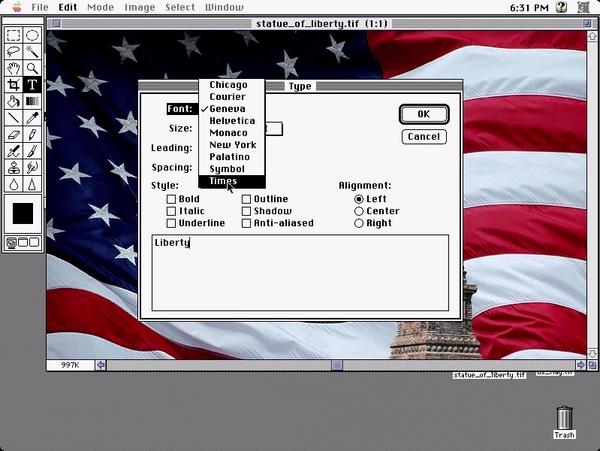Choose Geneva from the font list

(x=232, y=109)
